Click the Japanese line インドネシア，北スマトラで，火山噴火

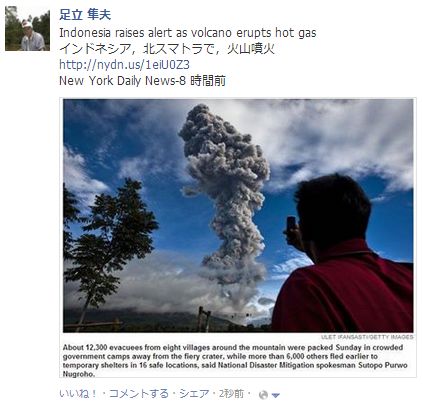167,49
